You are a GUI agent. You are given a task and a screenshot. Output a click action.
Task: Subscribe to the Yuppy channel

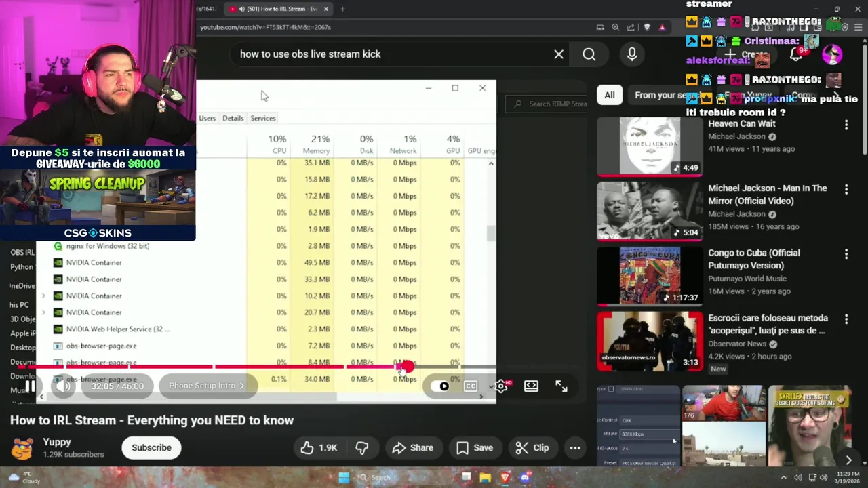[x=151, y=447]
